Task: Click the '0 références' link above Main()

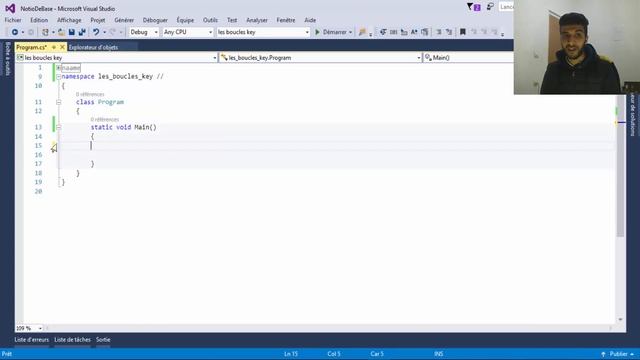Action: (105, 120)
